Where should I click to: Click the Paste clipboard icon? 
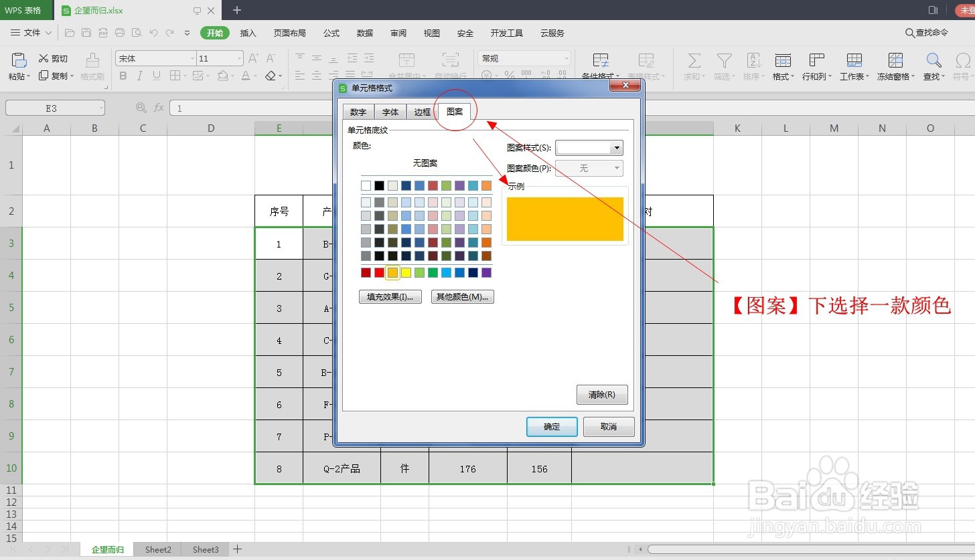tap(19, 60)
